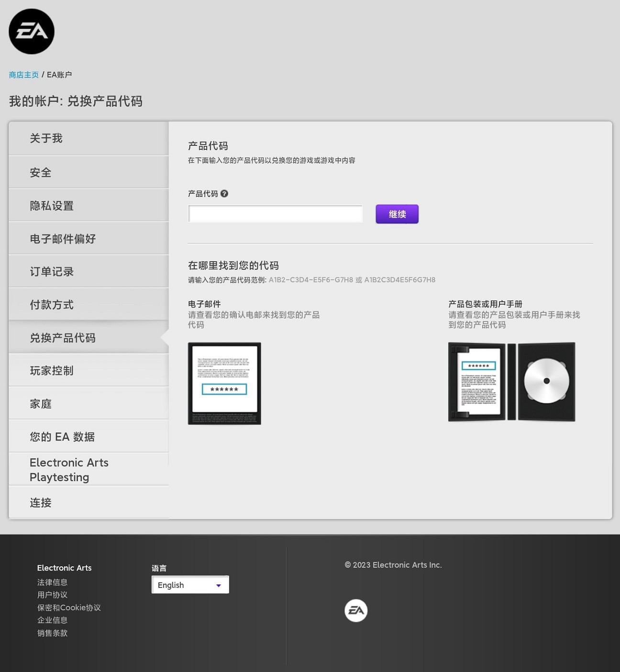Click the purple 继续 button
Screen dimensions: 620x672
pos(397,214)
